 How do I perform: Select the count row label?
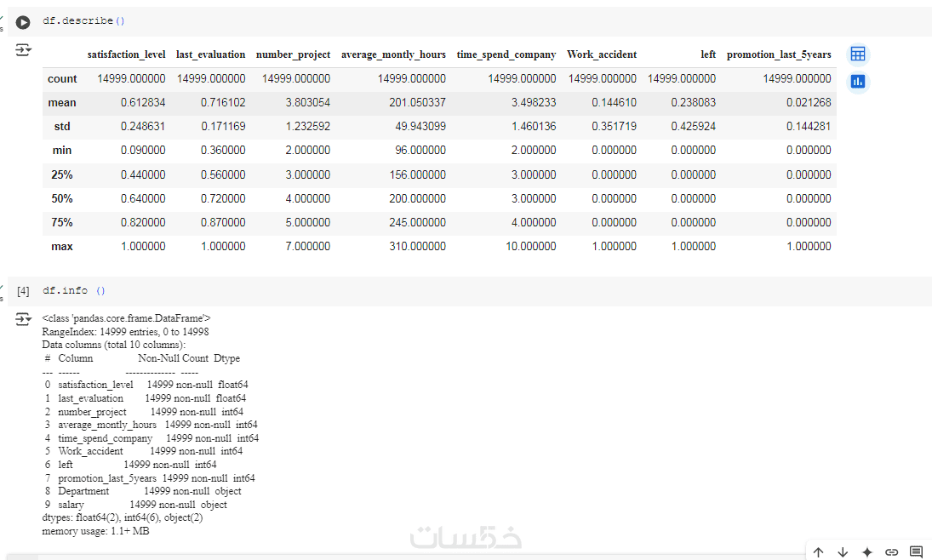[62, 79]
